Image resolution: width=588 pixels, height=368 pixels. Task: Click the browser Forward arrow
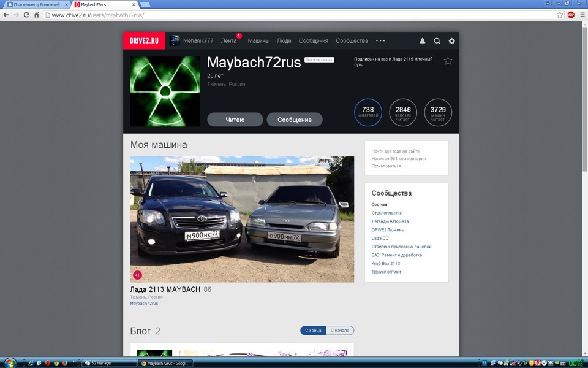pos(16,15)
